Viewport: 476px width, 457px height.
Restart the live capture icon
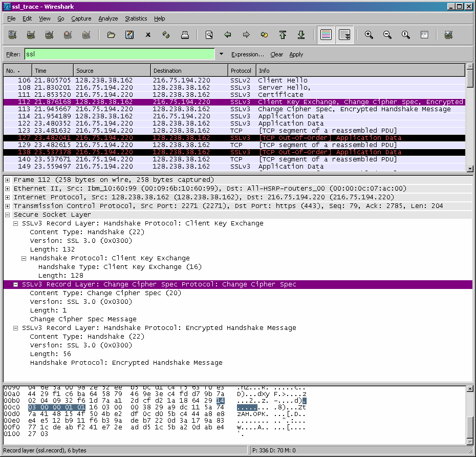tap(86, 35)
